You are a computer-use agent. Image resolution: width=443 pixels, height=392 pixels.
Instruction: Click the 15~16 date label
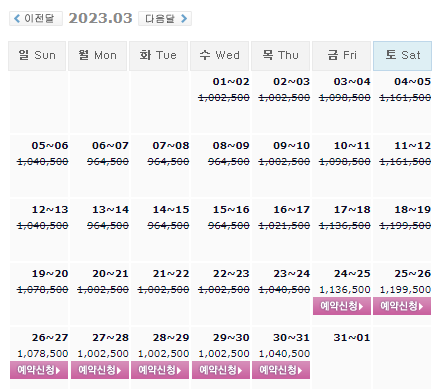click(231, 210)
